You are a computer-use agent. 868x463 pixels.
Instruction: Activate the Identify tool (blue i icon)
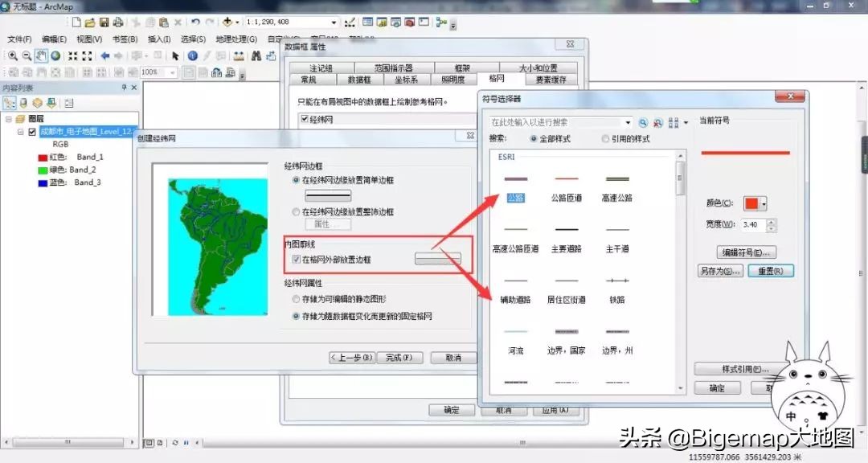(x=191, y=55)
